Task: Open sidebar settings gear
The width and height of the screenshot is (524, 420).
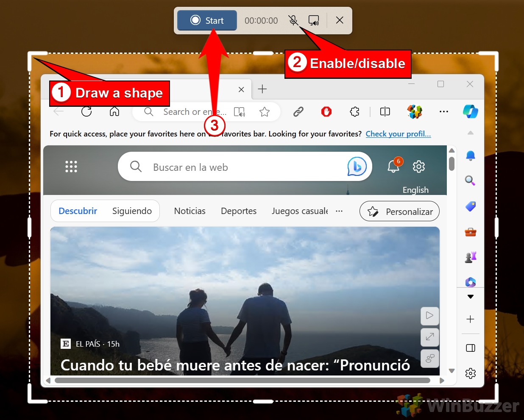Action: pos(471,373)
